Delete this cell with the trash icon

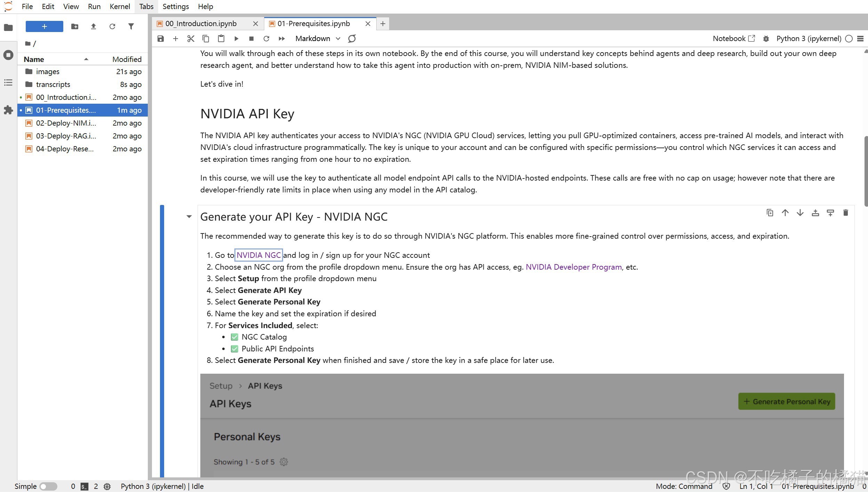pyautogui.click(x=845, y=213)
